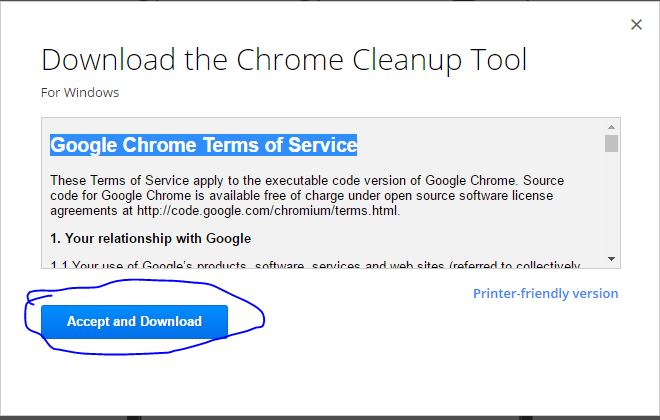Click the terms box scroll-down arrow
Viewport: 660px width, 420px height.
(x=612, y=259)
